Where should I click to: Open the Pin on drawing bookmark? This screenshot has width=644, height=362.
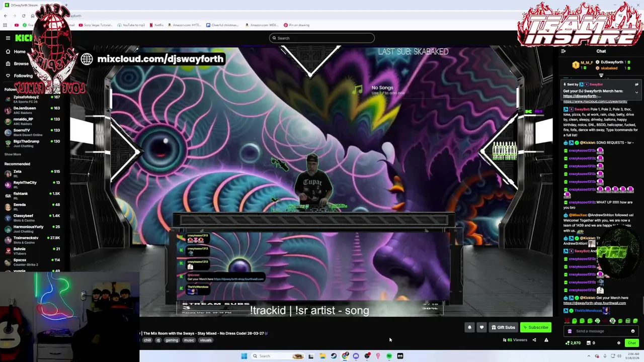(x=296, y=25)
